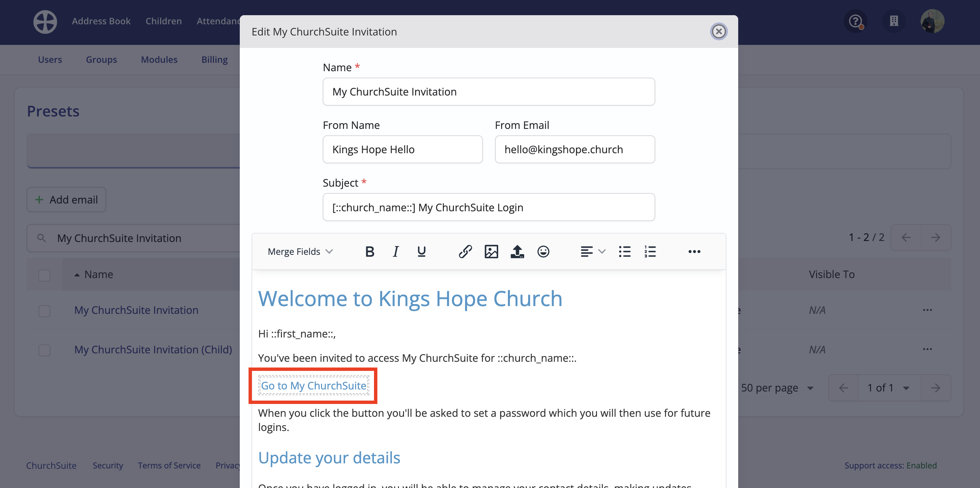Switch to the Users tab

point(50,59)
